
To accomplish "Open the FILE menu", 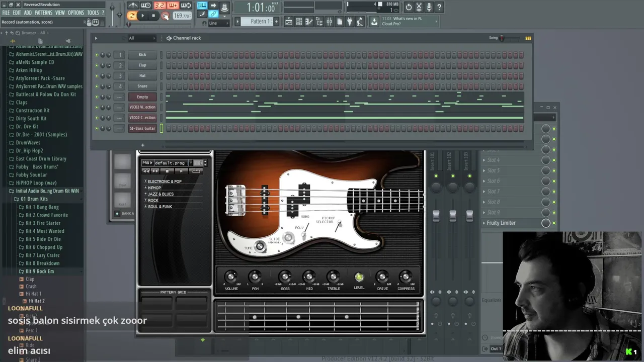I will click(6, 13).
